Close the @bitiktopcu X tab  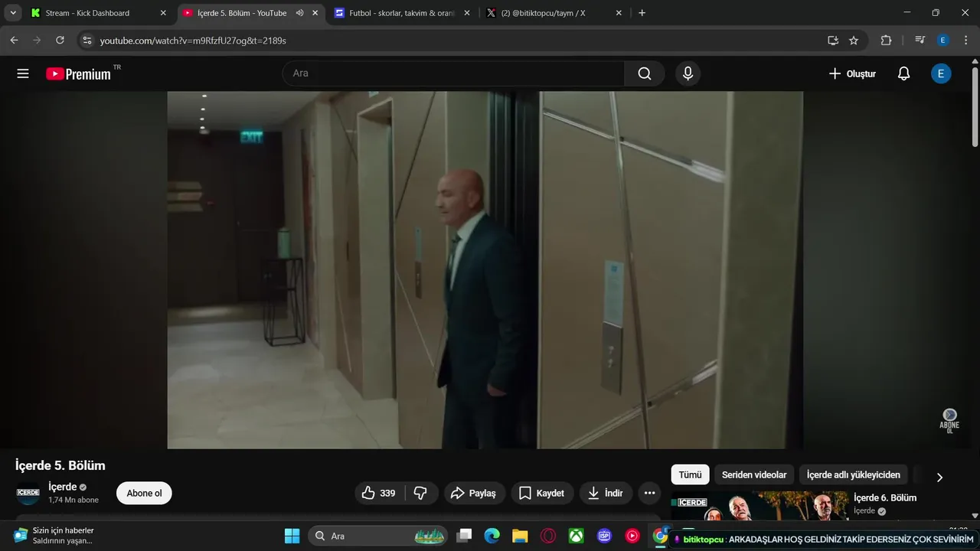(619, 13)
